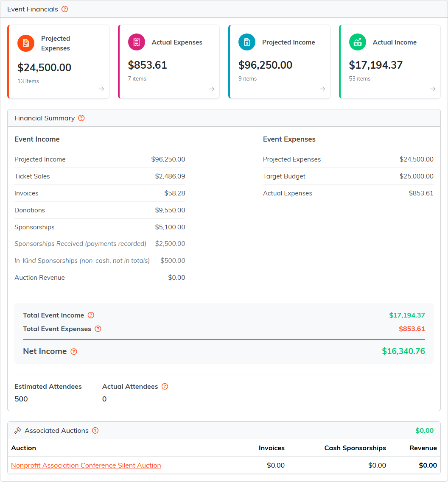Click the gavel icon by Associated Auctions
The height and width of the screenshot is (482, 448).
tap(18, 431)
